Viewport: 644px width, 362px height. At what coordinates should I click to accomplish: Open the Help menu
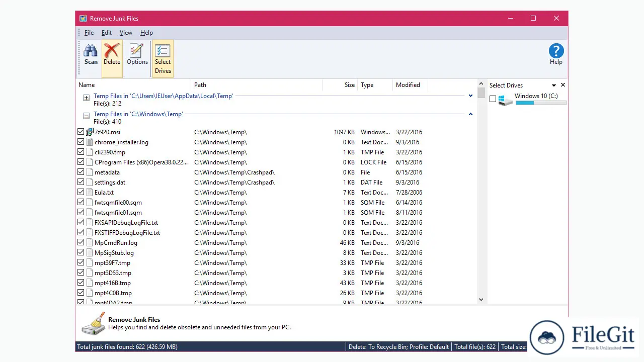pos(146,33)
